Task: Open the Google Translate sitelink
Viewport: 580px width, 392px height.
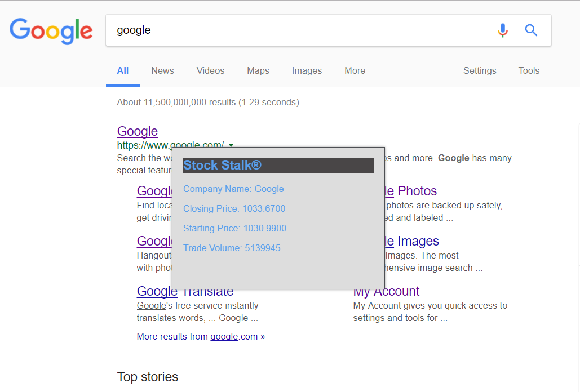Action: pyautogui.click(x=185, y=292)
